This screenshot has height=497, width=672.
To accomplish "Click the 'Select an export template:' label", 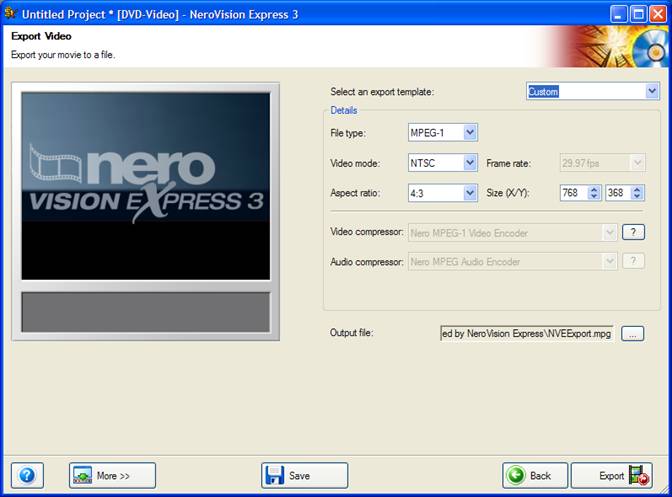I will pyautogui.click(x=382, y=92).
